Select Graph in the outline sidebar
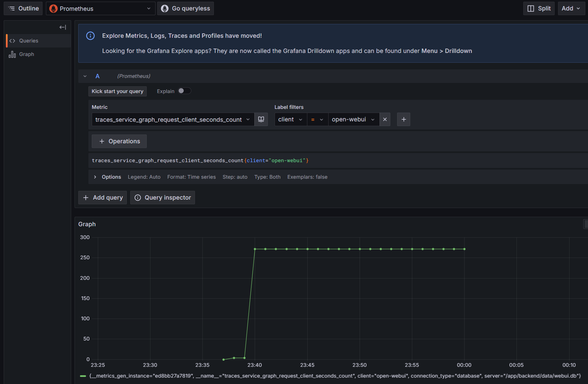 (x=38, y=54)
